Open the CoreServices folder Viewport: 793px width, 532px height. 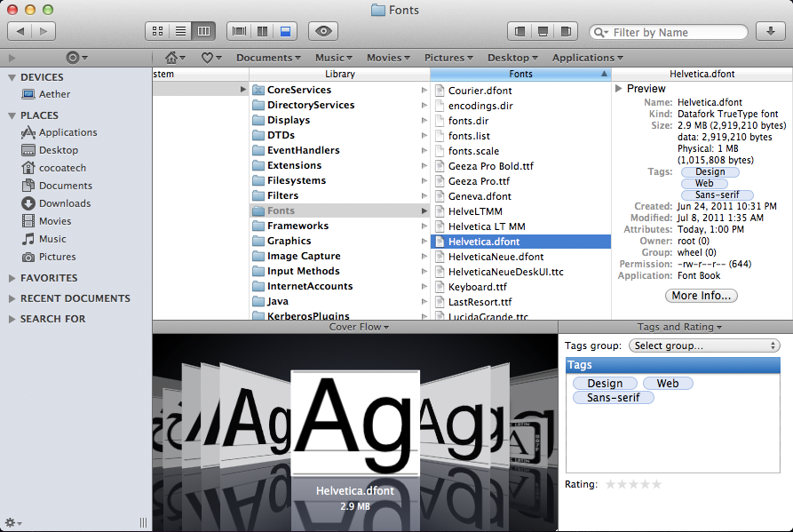(x=339, y=90)
